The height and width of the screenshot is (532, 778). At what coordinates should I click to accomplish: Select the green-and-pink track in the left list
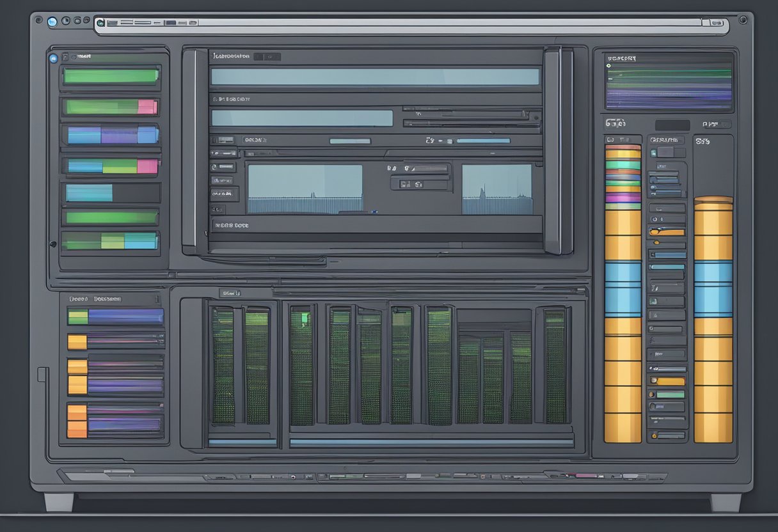pyautogui.click(x=111, y=107)
